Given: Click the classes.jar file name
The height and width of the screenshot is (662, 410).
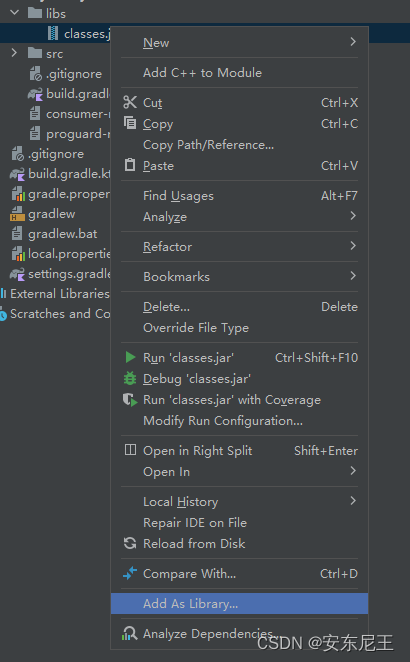Looking at the screenshot, I should tap(87, 34).
